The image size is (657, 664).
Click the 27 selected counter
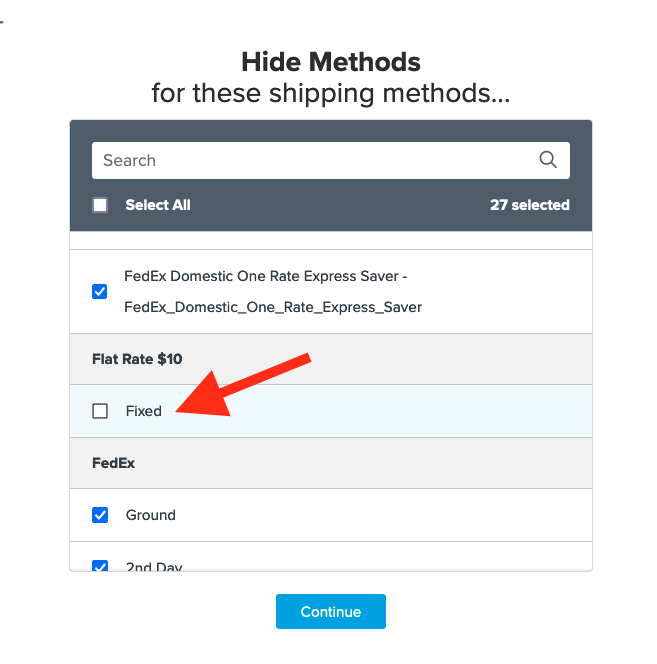[x=529, y=205]
